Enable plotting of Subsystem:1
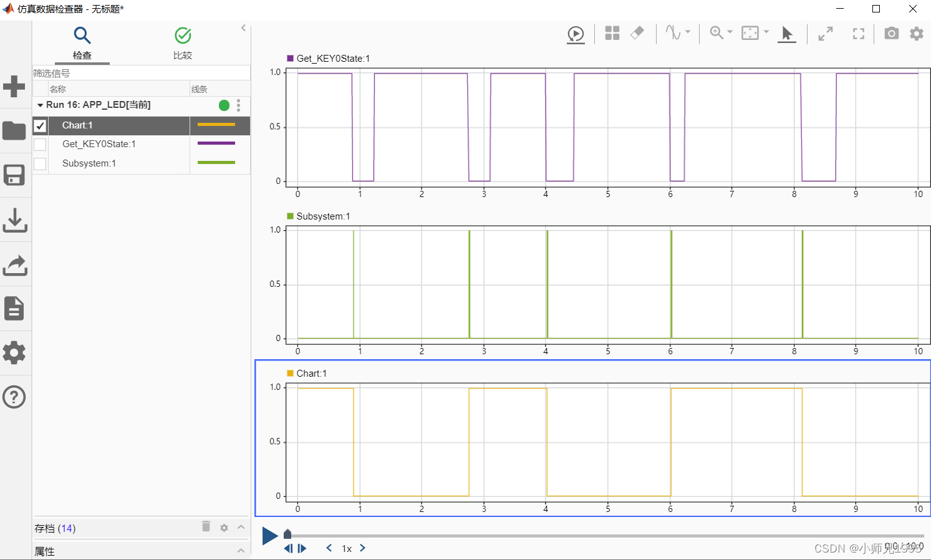Image resolution: width=931 pixels, height=560 pixels. (x=40, y=163)
